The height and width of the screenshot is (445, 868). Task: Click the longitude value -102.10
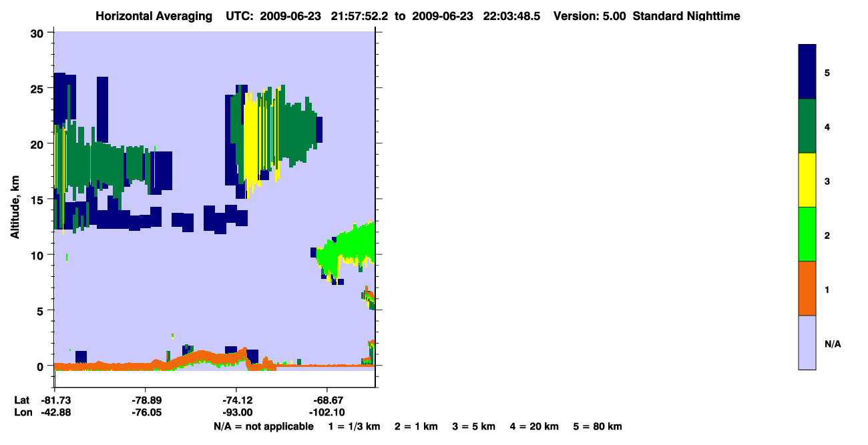327,413
